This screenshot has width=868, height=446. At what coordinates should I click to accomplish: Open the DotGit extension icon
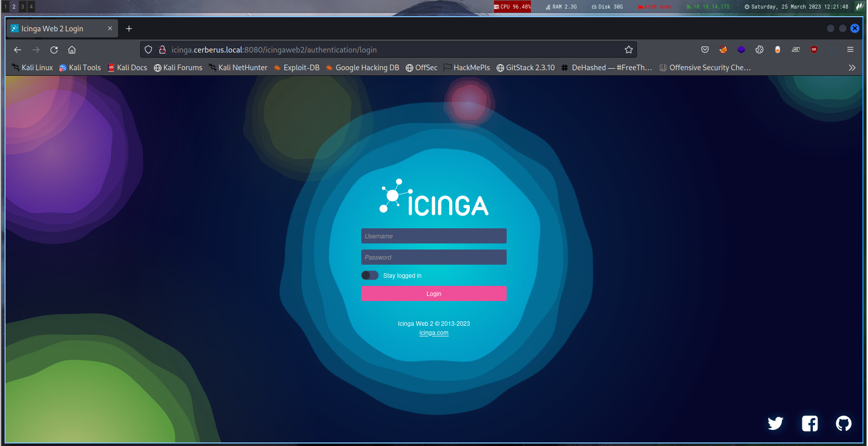click(x=796, y=49)
